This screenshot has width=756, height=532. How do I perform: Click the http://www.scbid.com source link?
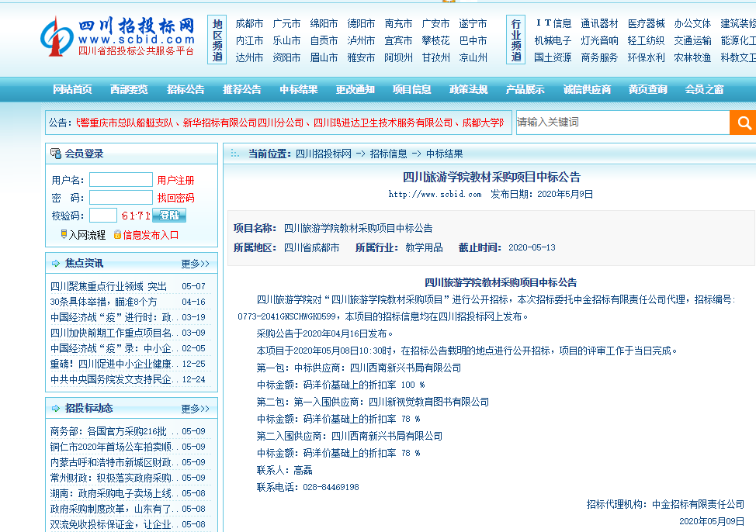(435, 194)
